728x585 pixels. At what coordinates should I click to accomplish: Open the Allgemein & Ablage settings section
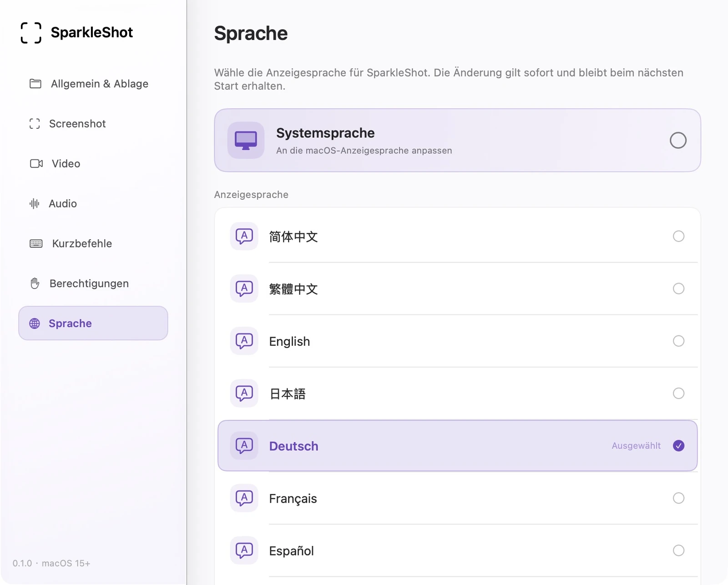pyautogui.click(x=93, y=84)
